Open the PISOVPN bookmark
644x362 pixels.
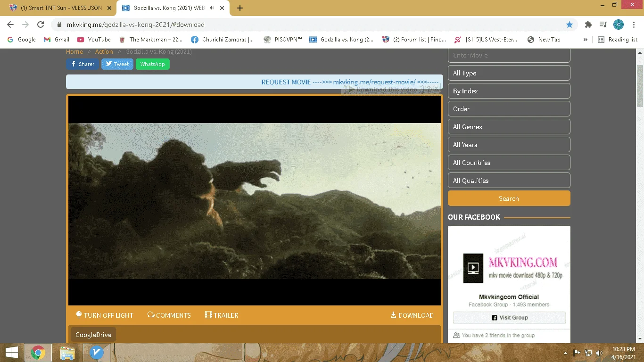pyautogui.click(x=283, y=40)
